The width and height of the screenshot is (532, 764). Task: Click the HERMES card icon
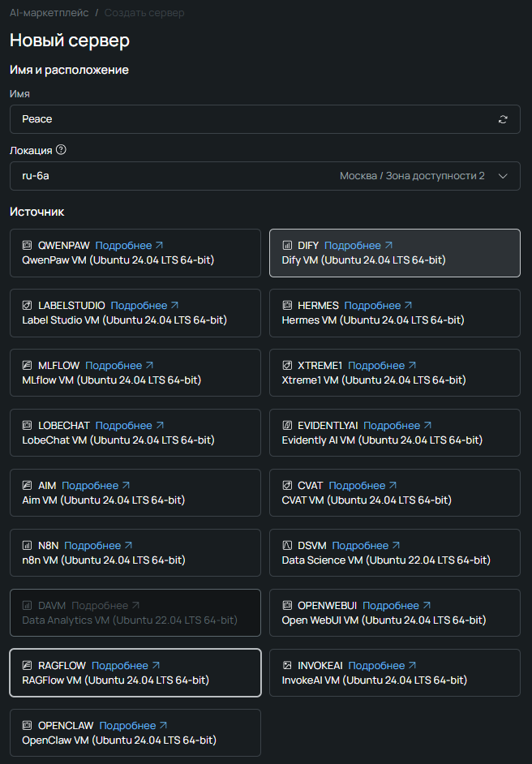coord(287,306)
